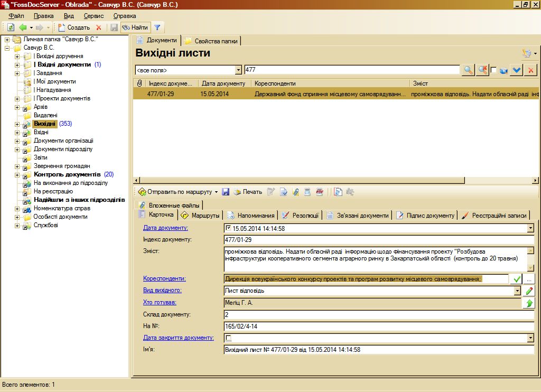Image resolution: width=541 pixels, height=392 pixels.
Task: Click the filter funnel icon in the top toolbar
Action: (x=157, y=27)
